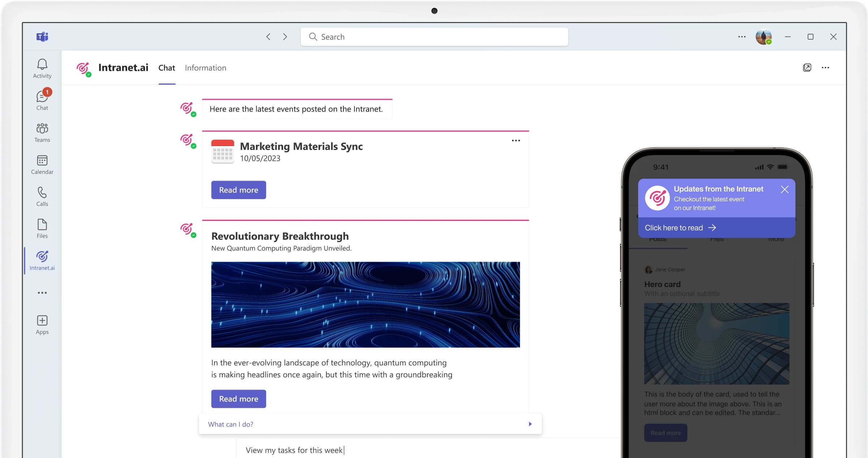Open Files in the left rail
The width and height of the screenshot is (868, 458).
[x=42, y=228]
